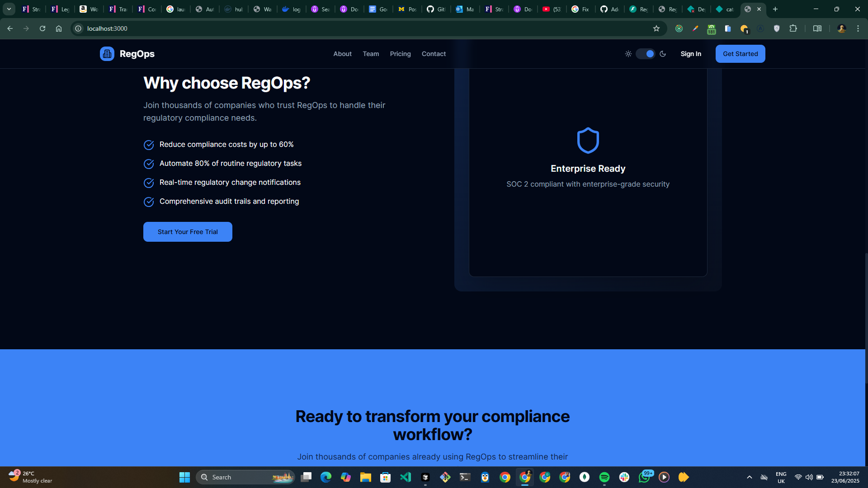This screenshot has width=868, height=488.
Task: Go to the Team nav link
Action: pyautogui.click(x=371, y=54)
